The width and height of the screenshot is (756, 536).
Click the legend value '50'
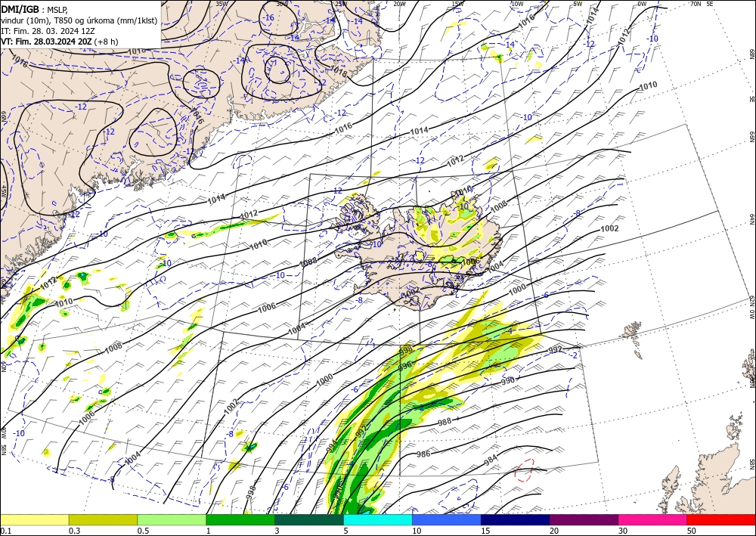692,531
